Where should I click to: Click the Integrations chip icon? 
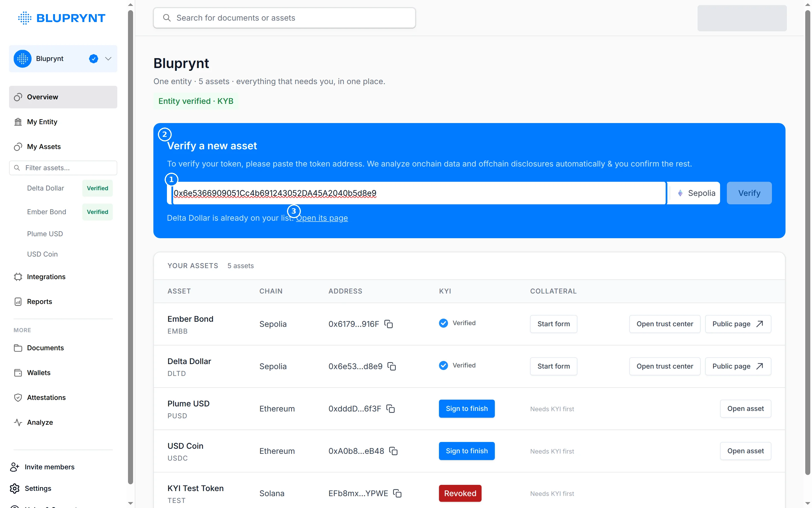pyautogui.click(x=18, y=277)
